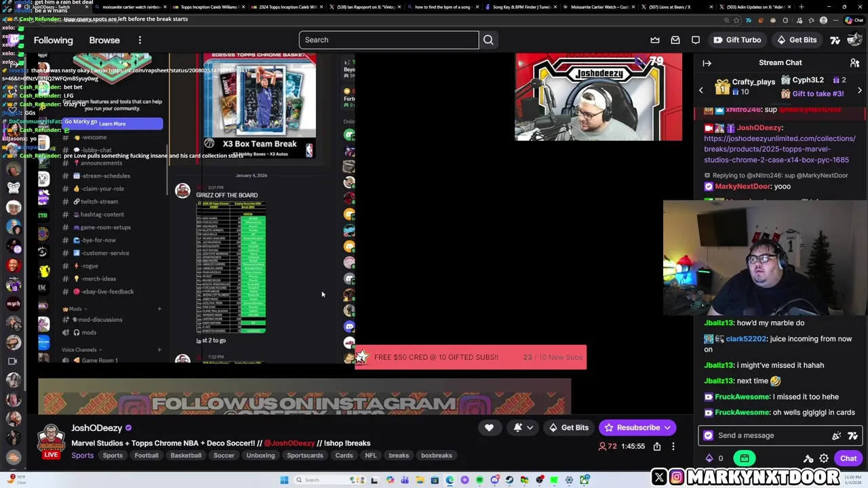
Task: Open the three-dot menu beside Browse
Action: (x=140, y=40)
